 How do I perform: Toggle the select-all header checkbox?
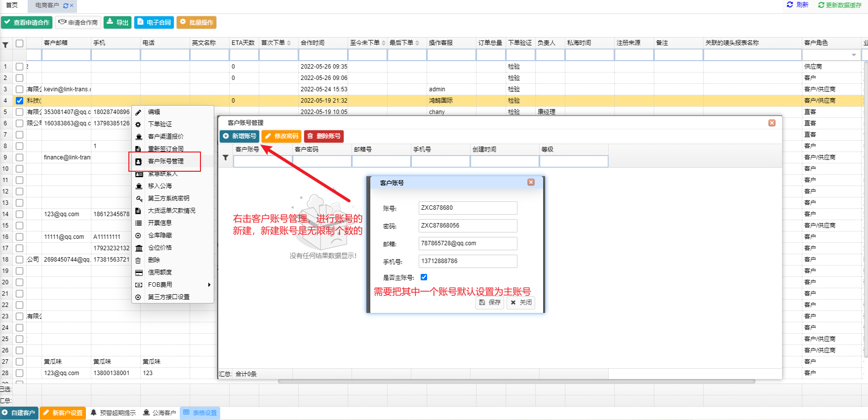(19, 43)
